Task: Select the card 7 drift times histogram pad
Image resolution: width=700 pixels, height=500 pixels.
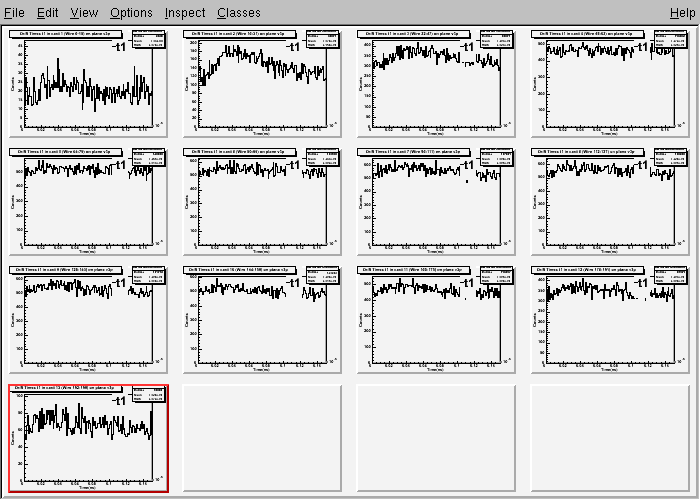Action: [436, 202]
